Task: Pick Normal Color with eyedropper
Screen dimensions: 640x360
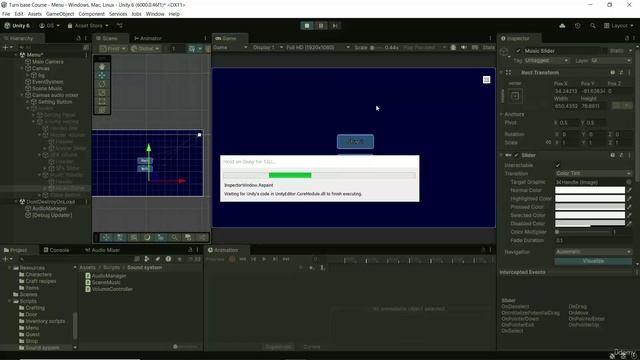Action: pyautogui.click(x=629, y=190)
